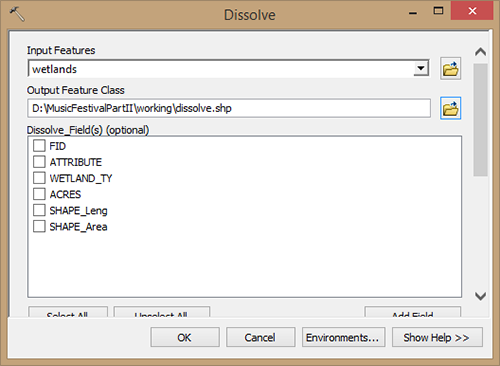Enable the WETLAND_TY checkbox
500x366 pixels.
click(x=39, y=178)
